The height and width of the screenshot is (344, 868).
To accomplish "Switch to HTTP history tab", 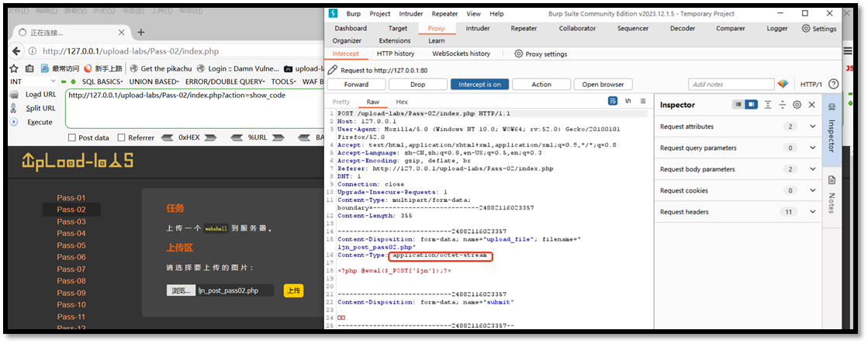I will pyautogui.click(x=396, y=54).
